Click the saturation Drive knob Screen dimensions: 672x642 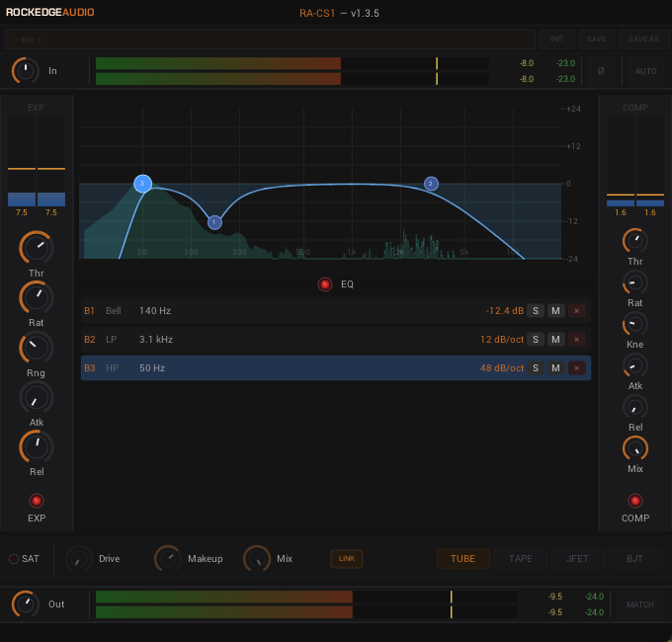coord(79,559)
